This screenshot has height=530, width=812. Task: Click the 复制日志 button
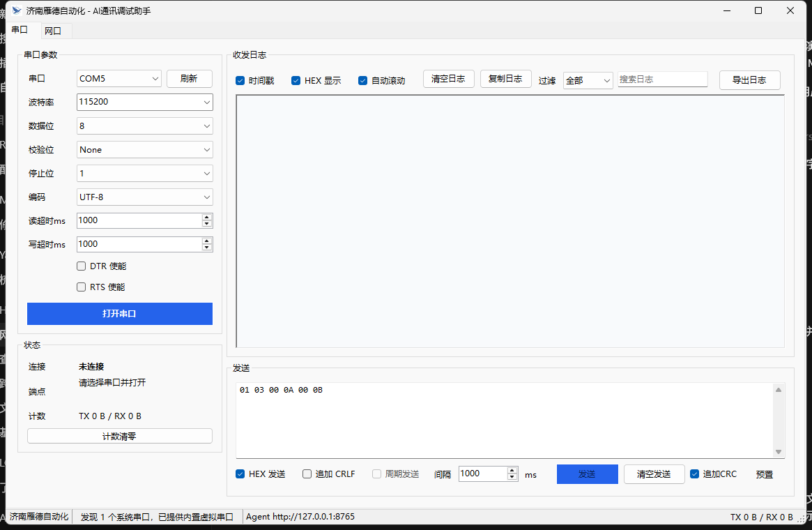[x=505, y=79]
